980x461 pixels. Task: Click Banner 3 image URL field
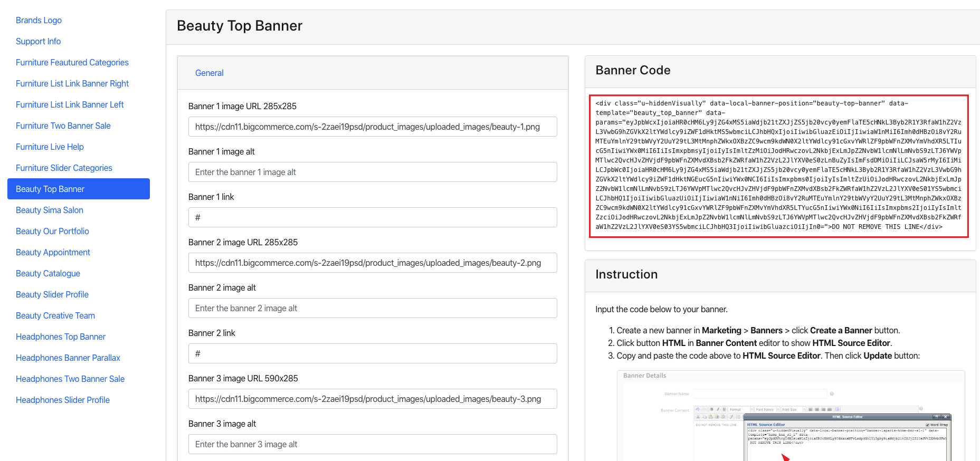pos(373,399)
